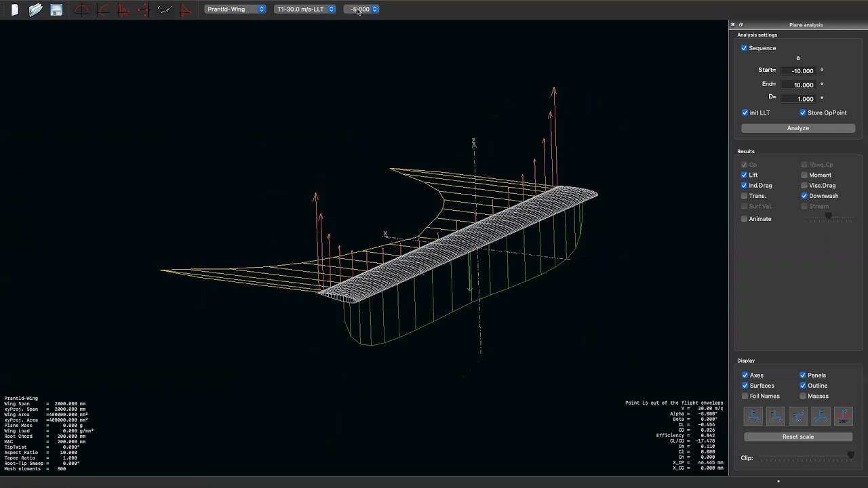
Task: Click the 'Point is out of the flight envelope' text
Action: (x=674, y=403)
